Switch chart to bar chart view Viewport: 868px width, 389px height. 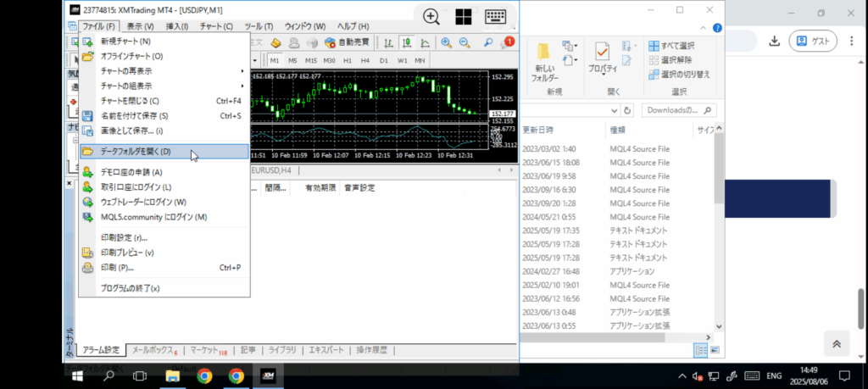tap(388, 43)
